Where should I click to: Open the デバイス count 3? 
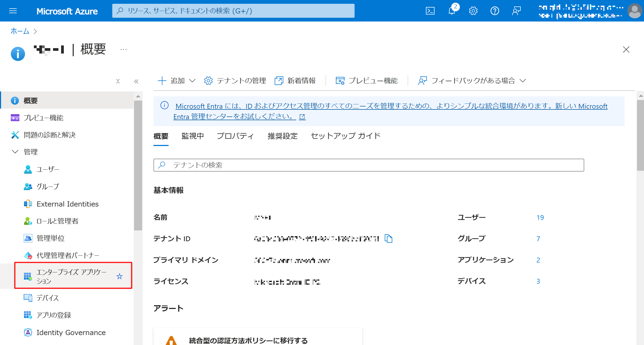pos(538,281)
